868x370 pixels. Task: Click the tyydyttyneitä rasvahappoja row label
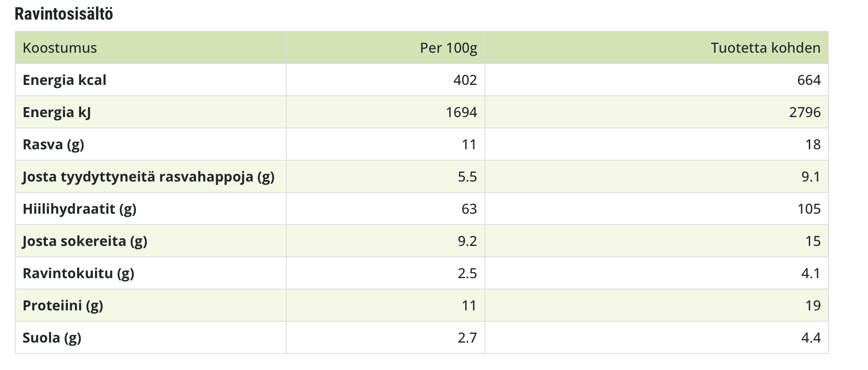(149, 177)
